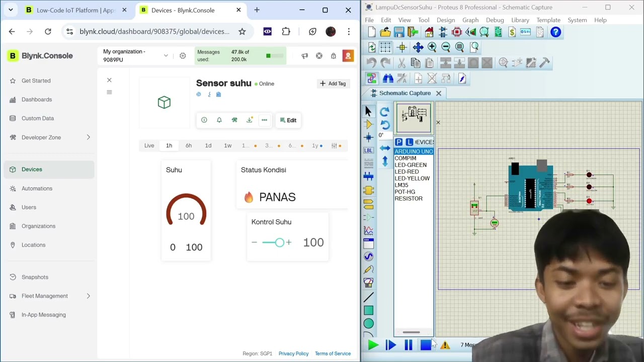Open the notifications bell for the device
644x362 pixels.
pyautogui.click(x=219, y=120)
